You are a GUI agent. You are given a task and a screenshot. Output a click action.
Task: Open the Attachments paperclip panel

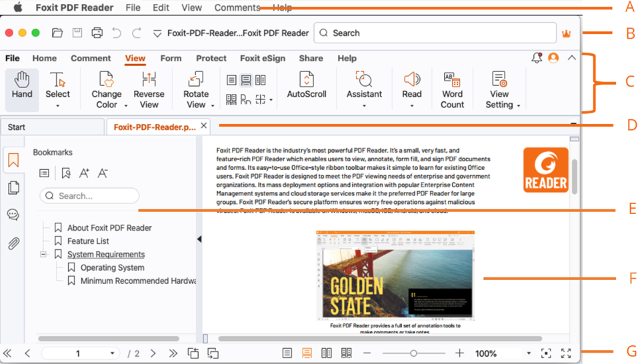coord(13,243)
